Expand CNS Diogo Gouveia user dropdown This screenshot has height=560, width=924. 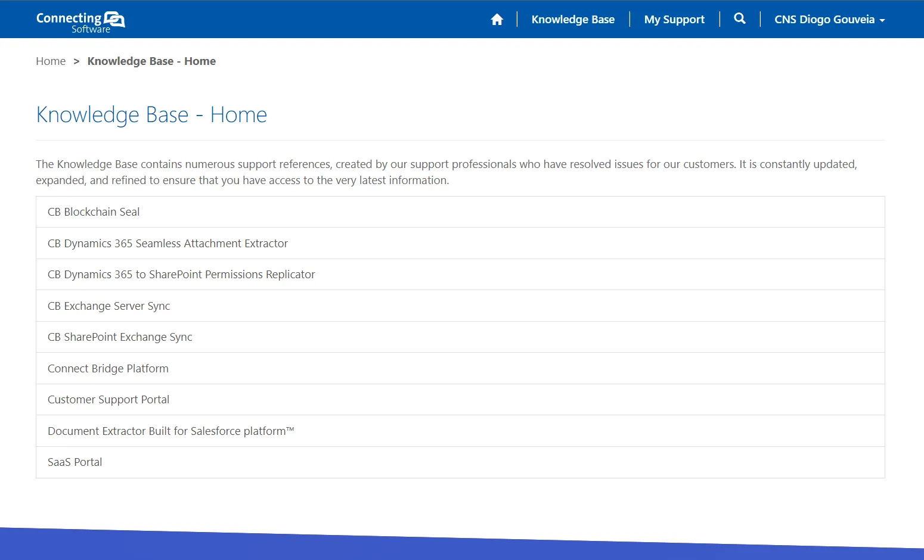tap(829, 20)
